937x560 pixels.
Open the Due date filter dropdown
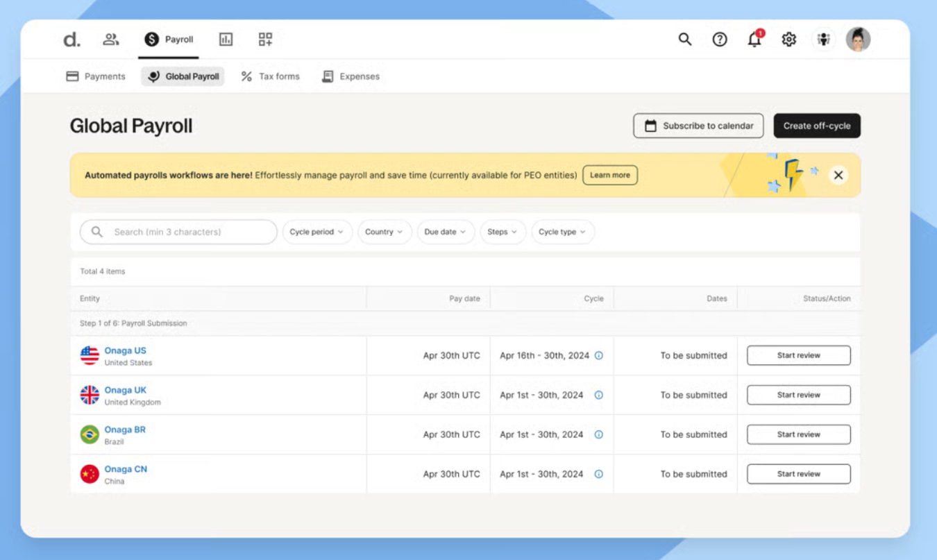[x=445, y=232]
